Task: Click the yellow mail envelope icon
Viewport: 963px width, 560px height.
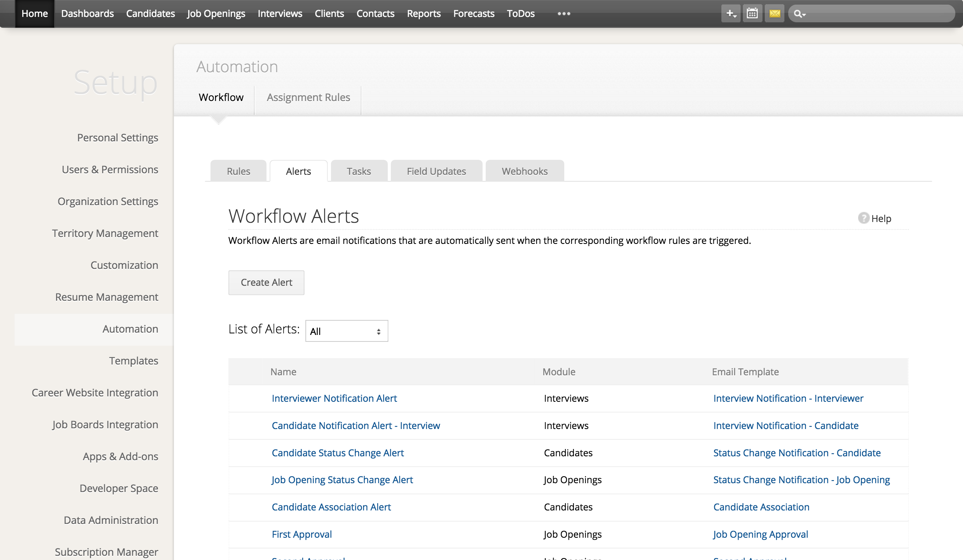Action: click(x=774, y=14)
